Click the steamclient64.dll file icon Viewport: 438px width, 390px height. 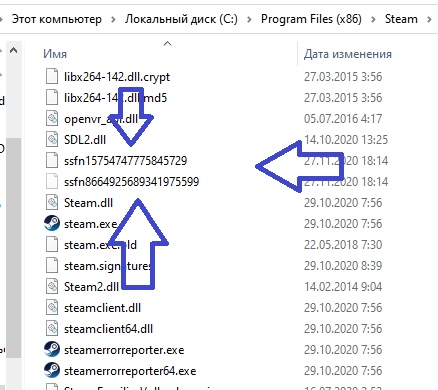(x=52, y=329)
